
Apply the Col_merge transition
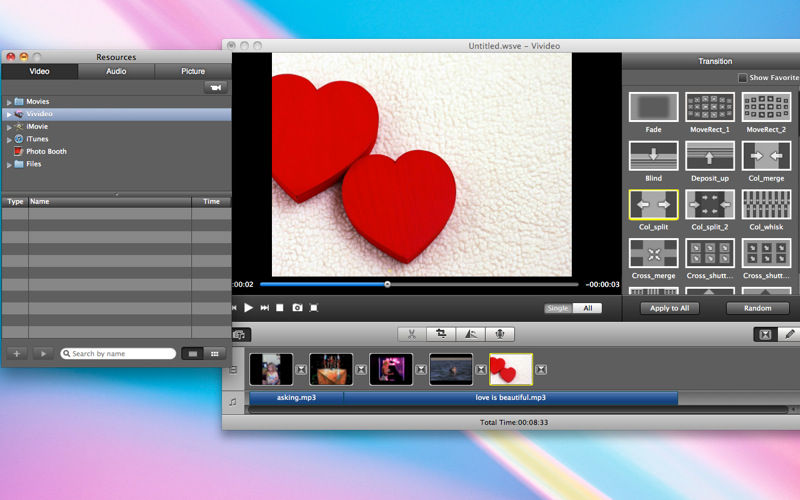(x=766, y=156)
